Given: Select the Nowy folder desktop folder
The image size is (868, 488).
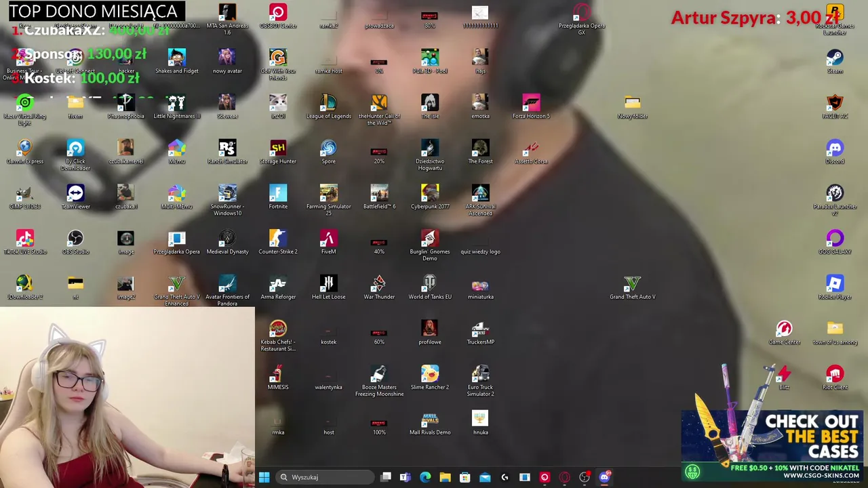Looking at the screenshot, I should pyautogui.click(x=632, y=106).
